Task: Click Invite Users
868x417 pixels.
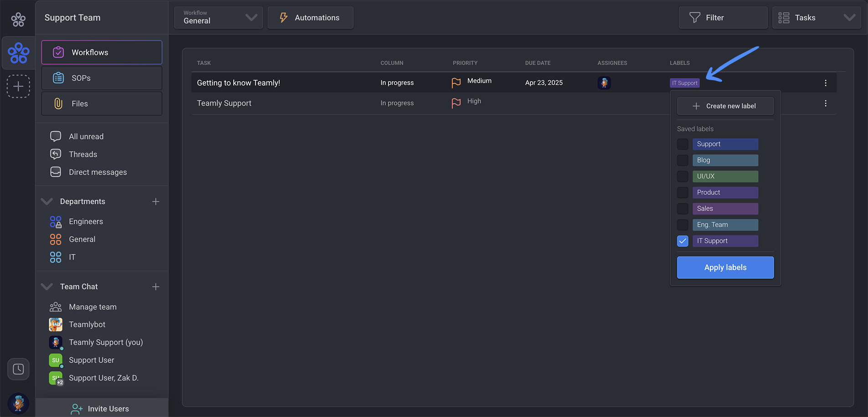Action: [102, 408]
